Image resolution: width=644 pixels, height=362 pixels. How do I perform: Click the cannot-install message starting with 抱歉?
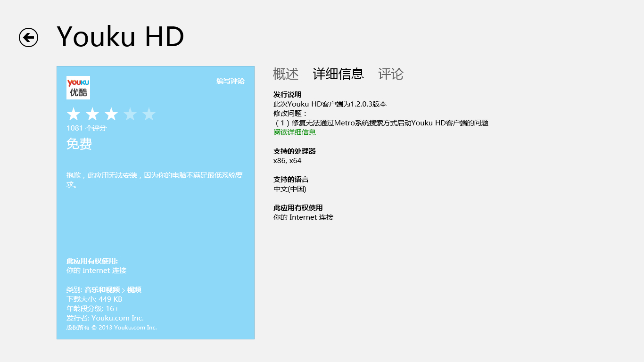155,180
